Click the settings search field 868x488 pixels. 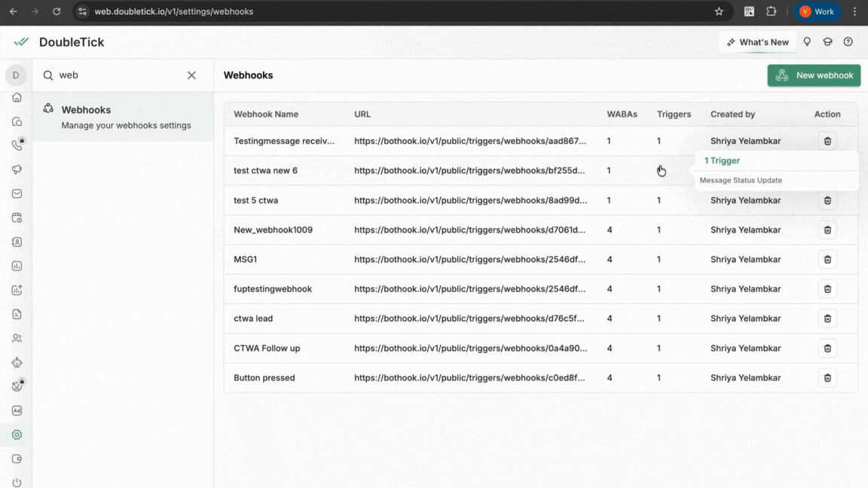tap(117, 75)
